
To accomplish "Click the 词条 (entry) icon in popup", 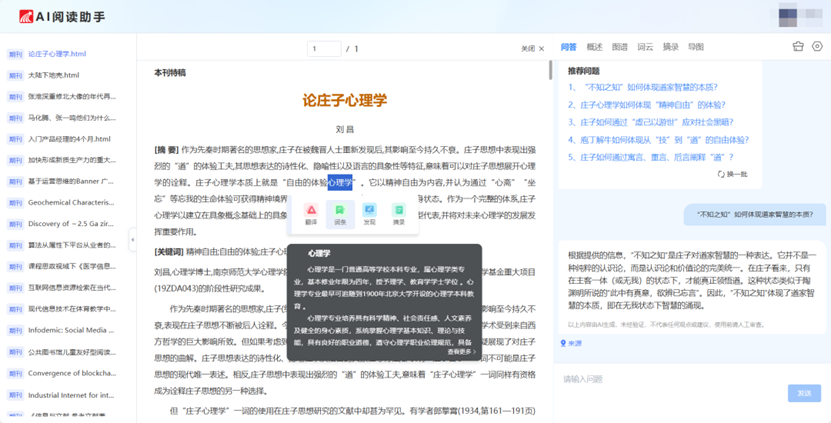I will coord(340,209).
